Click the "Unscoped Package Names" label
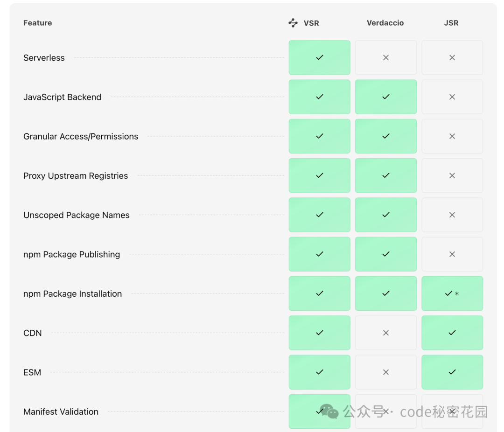Image resolution: width=504 pixels, height=432 pixels. (77, 215)
